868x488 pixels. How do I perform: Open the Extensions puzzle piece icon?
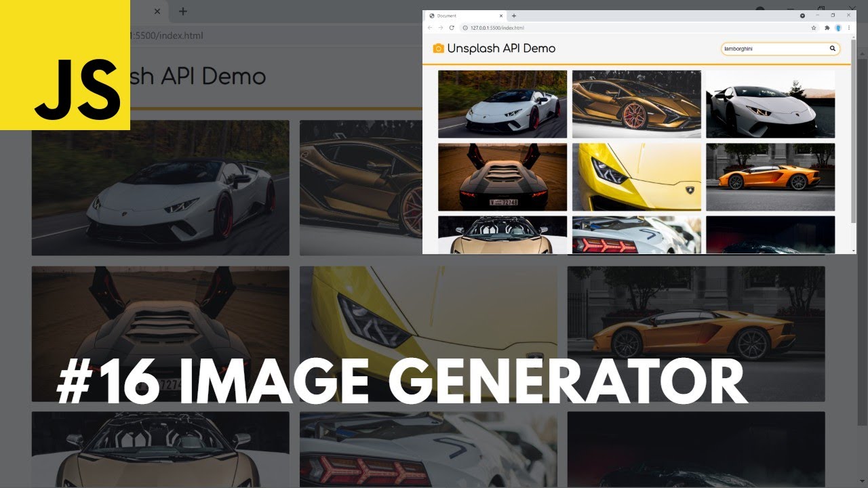coord(827,28)
